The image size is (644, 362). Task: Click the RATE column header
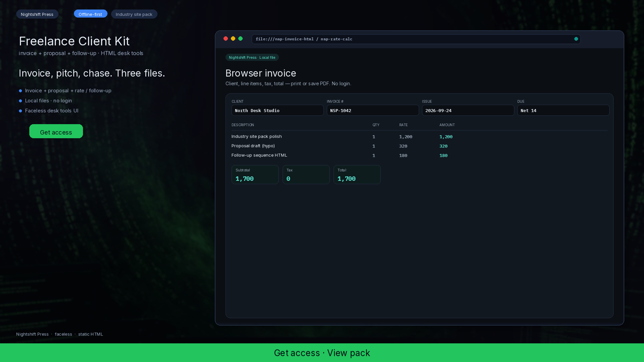(x=403, y=125)
